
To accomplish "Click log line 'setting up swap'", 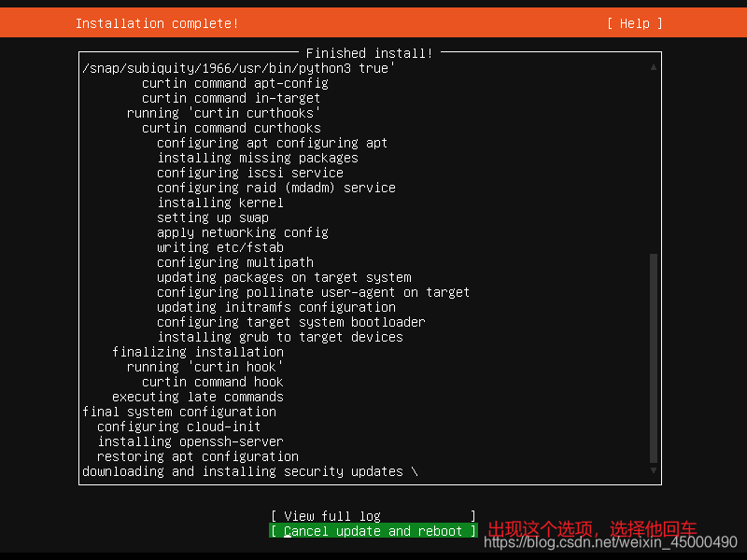I will (x=213, y=217).
